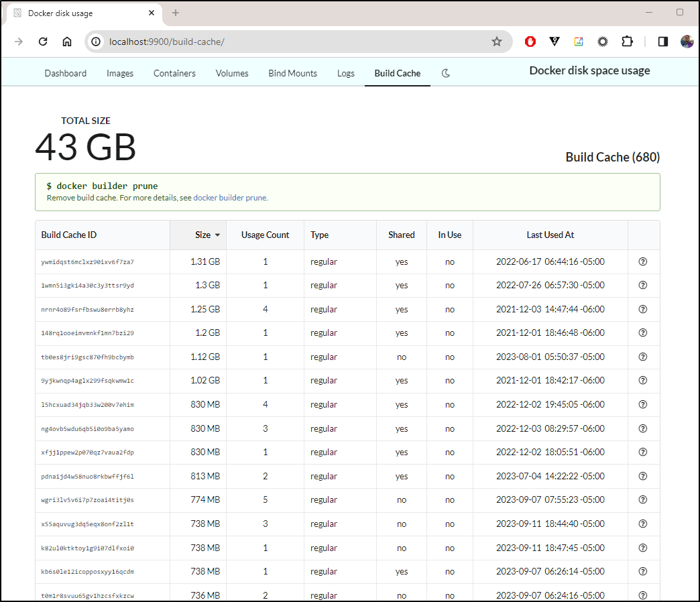The height and width of the screenshot is (602, 700).
Task: Open help icon for the 1.25 GB row
Action: click(x=643, y=309)
